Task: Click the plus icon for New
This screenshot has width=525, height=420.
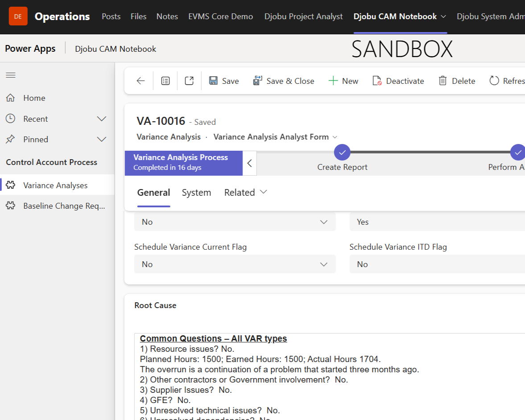Action: 333,81
